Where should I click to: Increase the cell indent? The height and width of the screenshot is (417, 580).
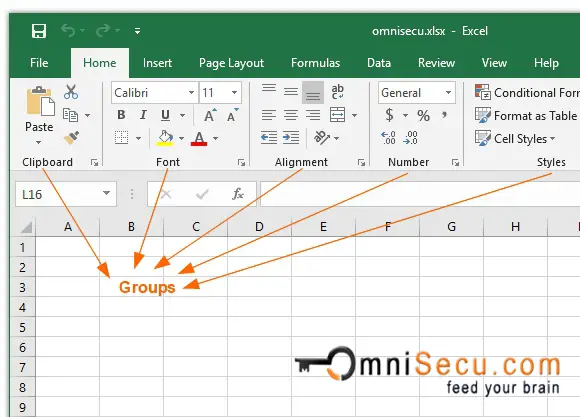pos(291,138)
